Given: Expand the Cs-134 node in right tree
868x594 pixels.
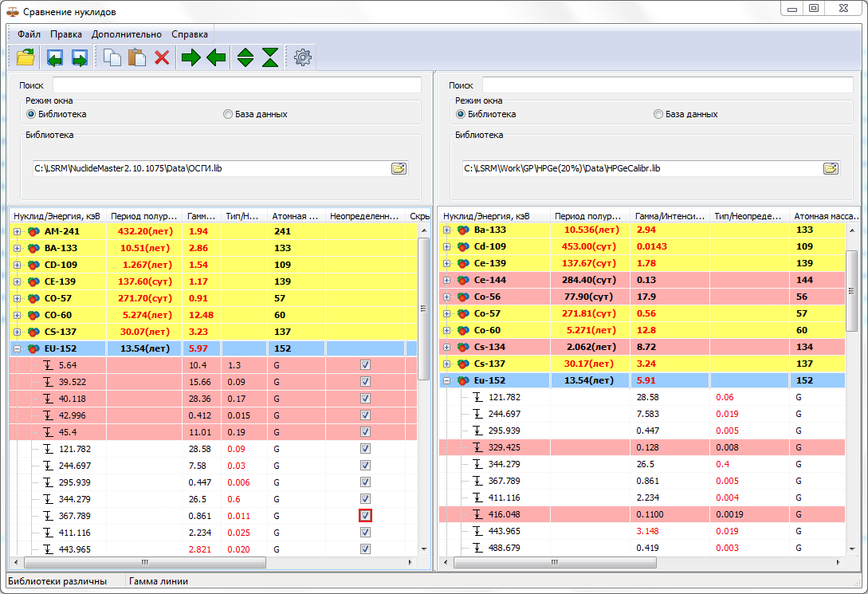Looking at the screenshot, I should pos(447,347).
